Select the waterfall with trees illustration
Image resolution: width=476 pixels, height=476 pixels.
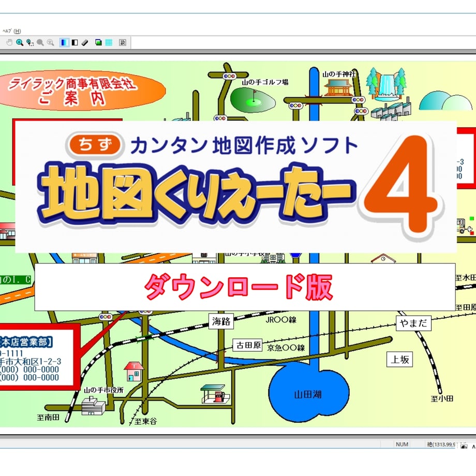pyautogui.click(x=386, y=84)
